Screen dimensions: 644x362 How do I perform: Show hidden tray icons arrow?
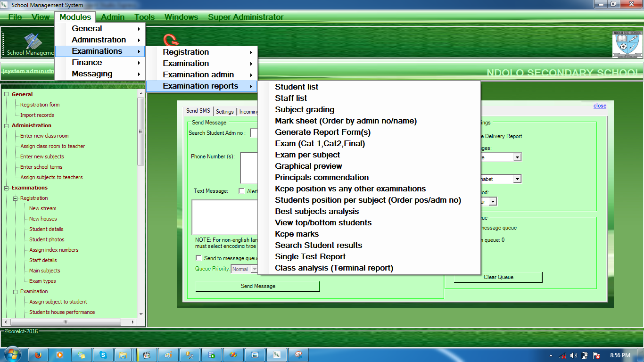(551, 355)
